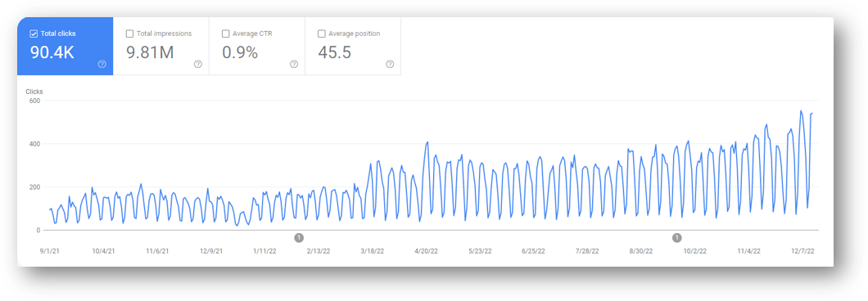Image resolution: width=868 pixels, height=301 pixels.
Task: Click the 12/9/21 date label
Action: (x=211, y=251)
